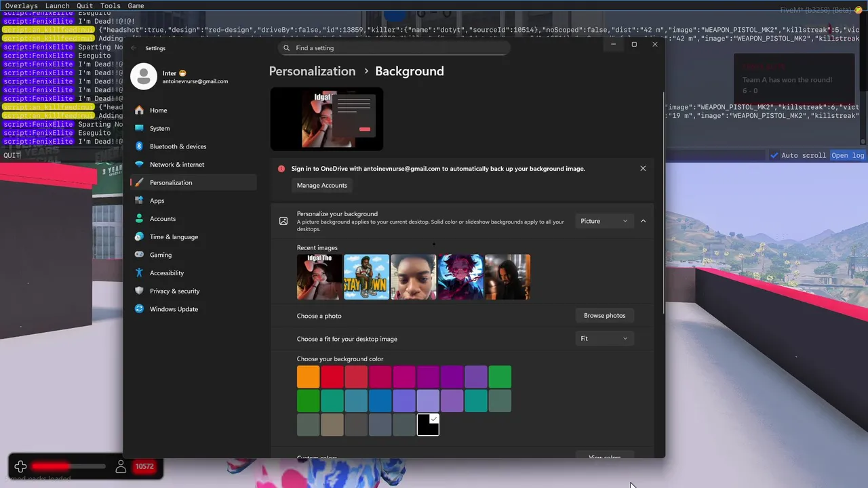868x488 pixels.
Task: Select Idgal Tho recent image thumbnail
Action: (x=319, y=277)
